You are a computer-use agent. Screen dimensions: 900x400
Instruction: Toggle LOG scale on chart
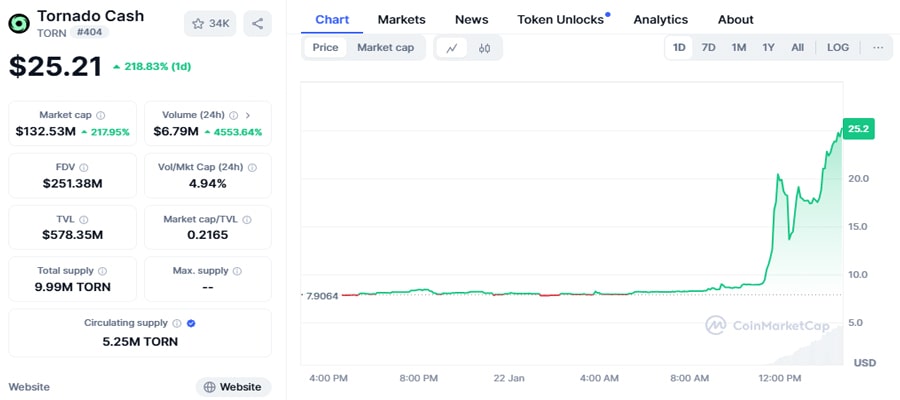tap(838, 48)
